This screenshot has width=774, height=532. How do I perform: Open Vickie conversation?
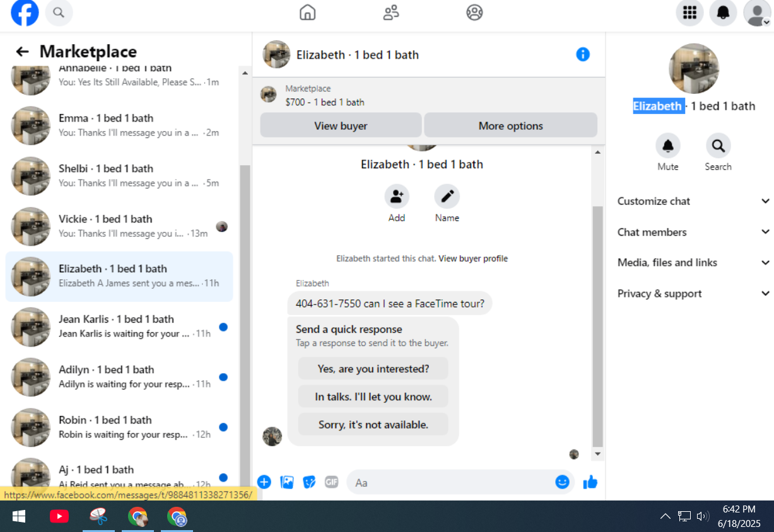119,226
